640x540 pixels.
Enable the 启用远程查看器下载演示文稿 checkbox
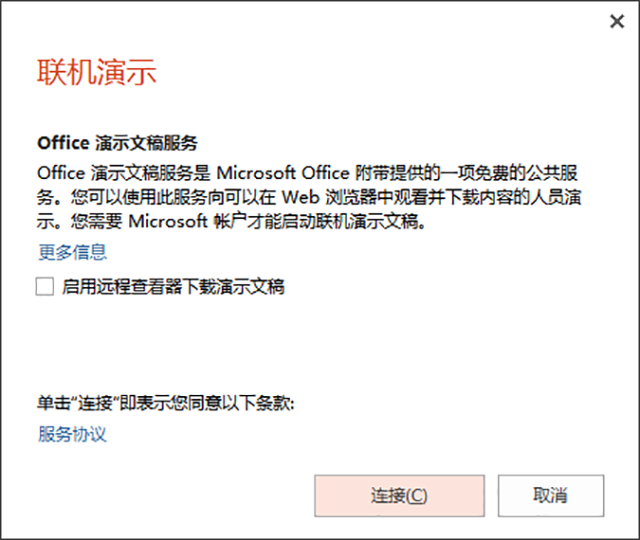pyautogui.click(x=45, y=287)
